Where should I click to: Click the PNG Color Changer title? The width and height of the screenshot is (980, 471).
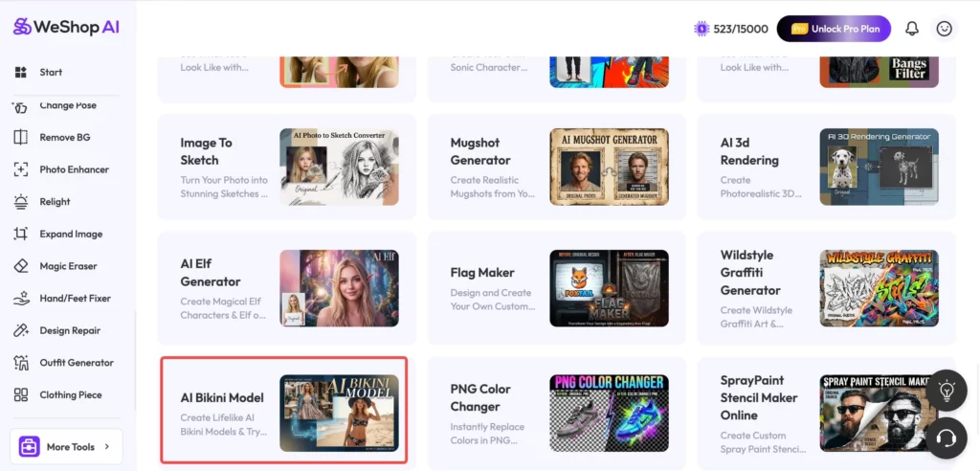(480, 398)
